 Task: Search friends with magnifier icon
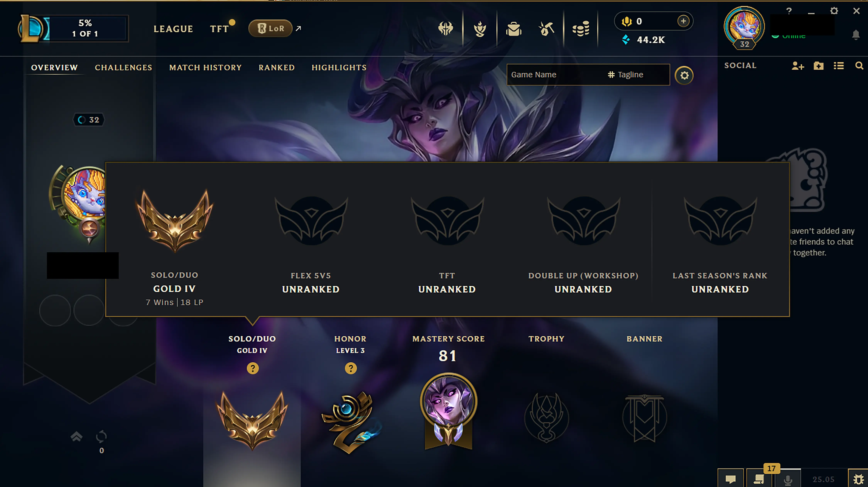pos(859,66)
